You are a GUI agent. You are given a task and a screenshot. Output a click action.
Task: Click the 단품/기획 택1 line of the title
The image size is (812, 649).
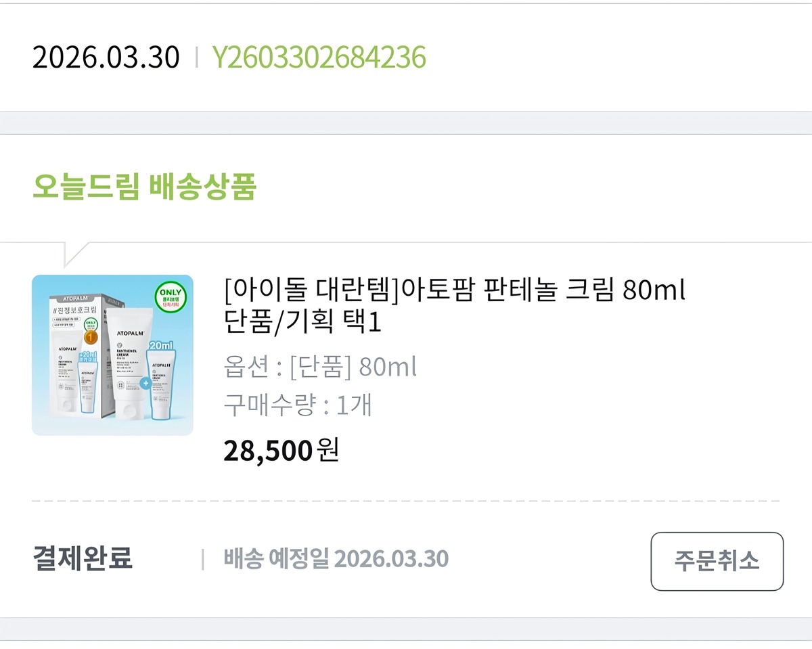(302, 322)
